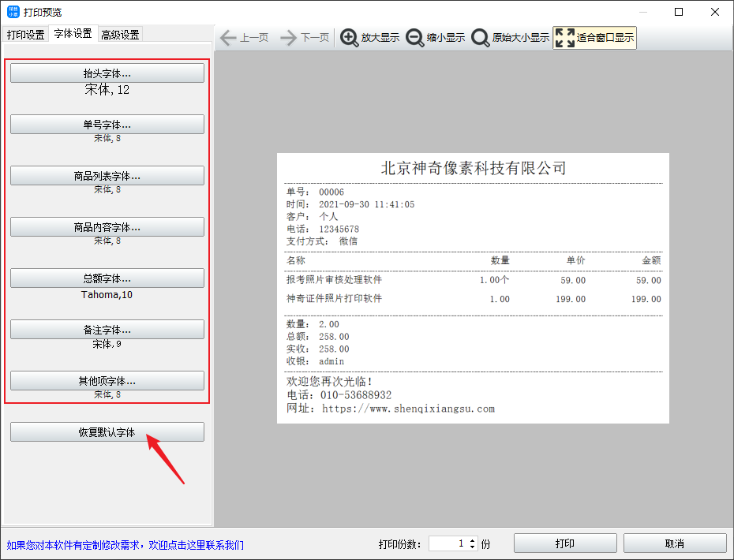Click the 神奇证件照片打印软件 product row
Screen dimensions: 734x560
474,298
